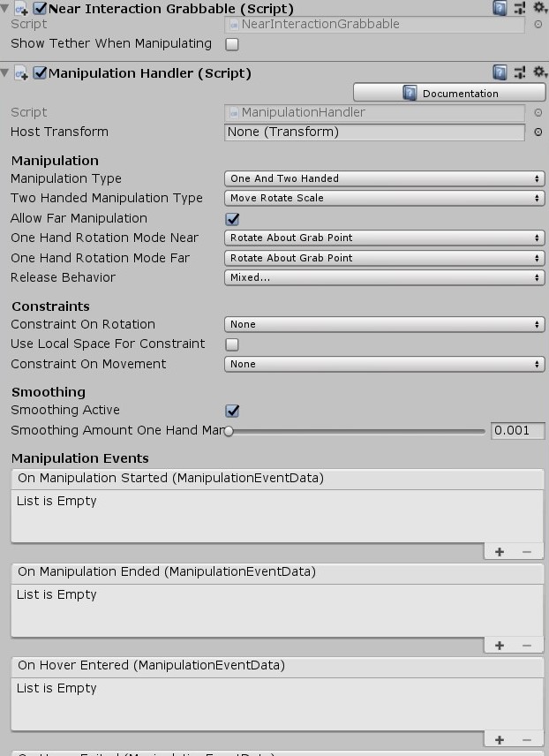Click List is Empty under Hover Entered
Viewport: 549px width, 756px height.
(56, 689)
